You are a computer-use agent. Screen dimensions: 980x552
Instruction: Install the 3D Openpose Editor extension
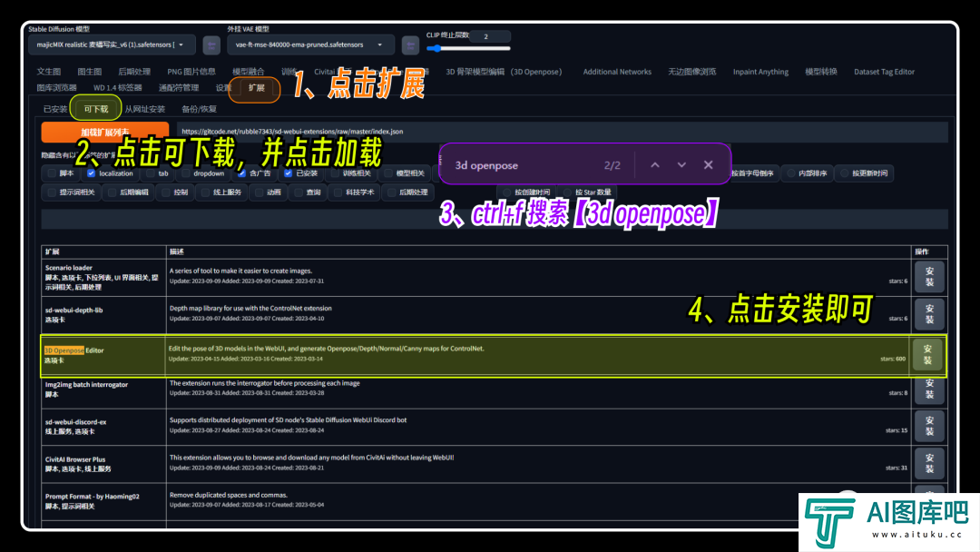927,354
